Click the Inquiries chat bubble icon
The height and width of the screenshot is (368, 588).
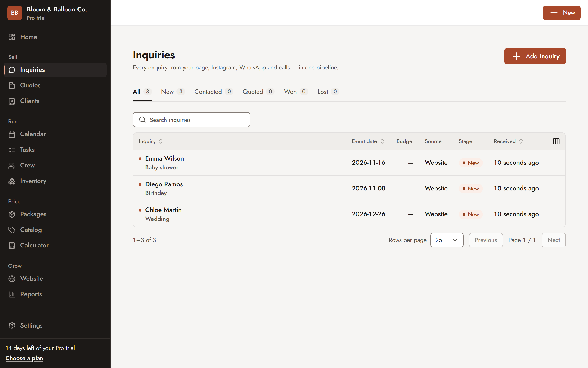pyautogui.click(x=12, y=70)
